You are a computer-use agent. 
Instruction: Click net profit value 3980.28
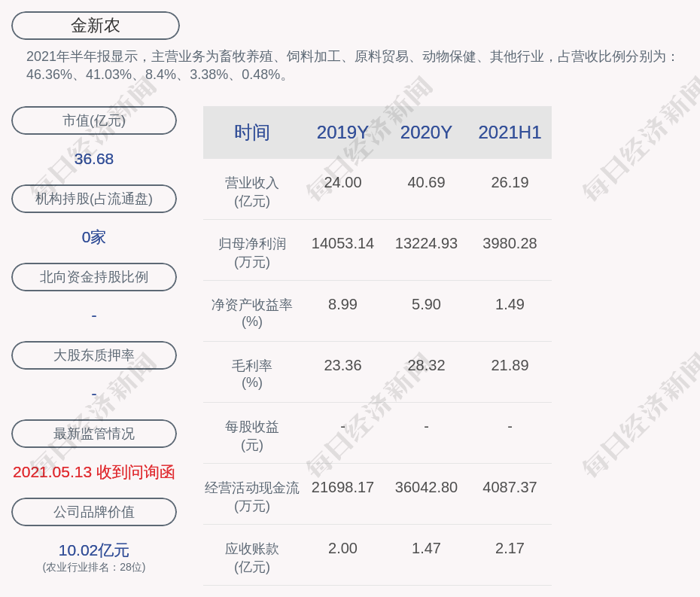pyautogui.click(x=510, y=243)
